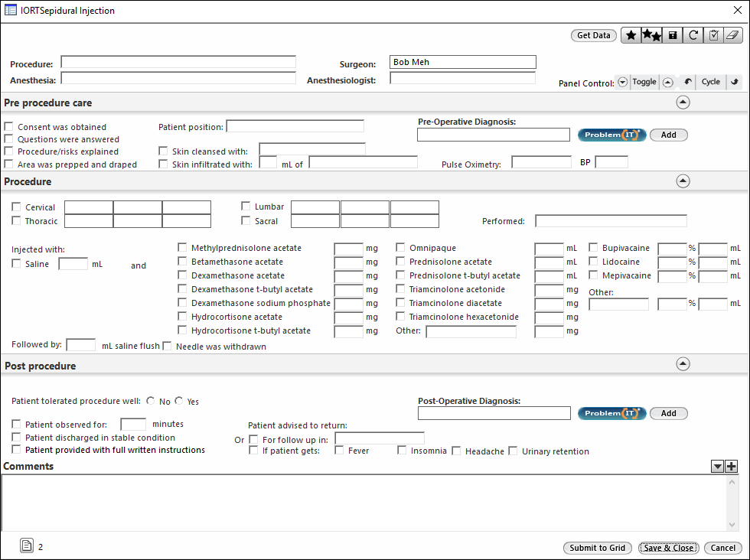Click the Performed input field
750x560 pixels.
[611, 221]
